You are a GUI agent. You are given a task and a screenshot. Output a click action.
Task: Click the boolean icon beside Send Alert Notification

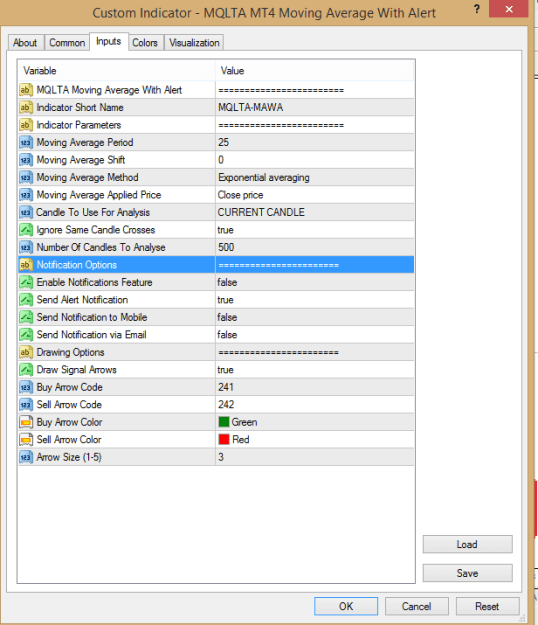click(26, 300)
